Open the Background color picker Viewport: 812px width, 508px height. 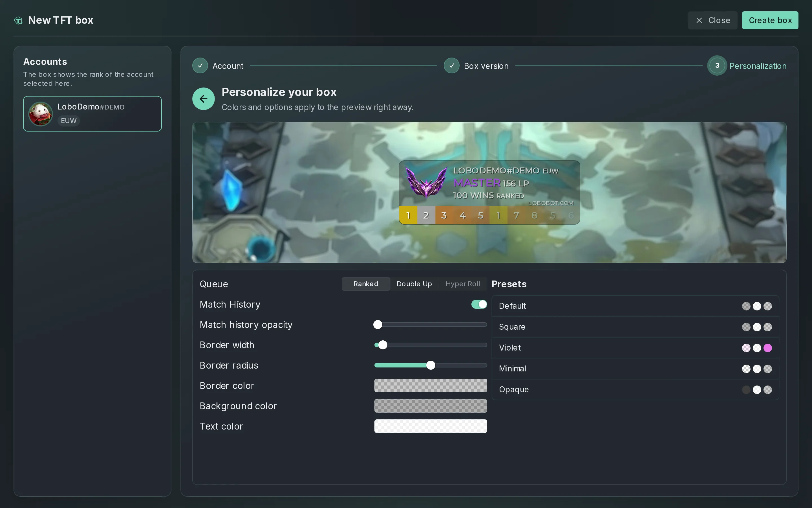tap(431, 406)
